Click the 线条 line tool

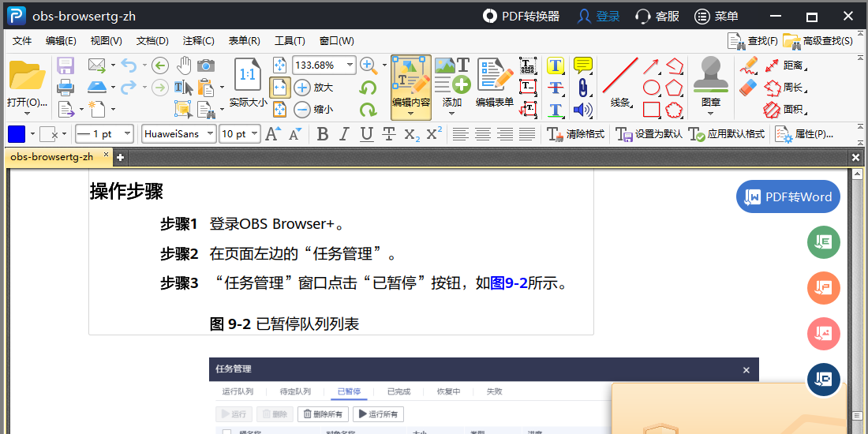coord(620,83)
